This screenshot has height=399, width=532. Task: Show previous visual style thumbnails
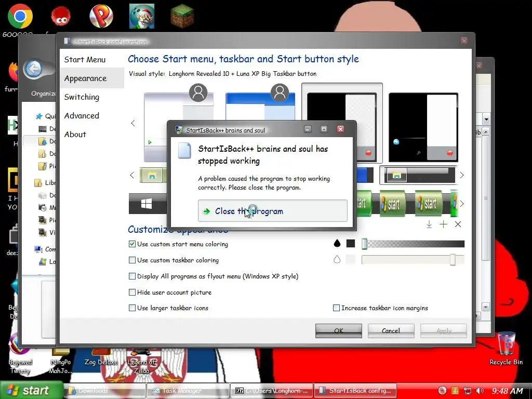point(133,123)
